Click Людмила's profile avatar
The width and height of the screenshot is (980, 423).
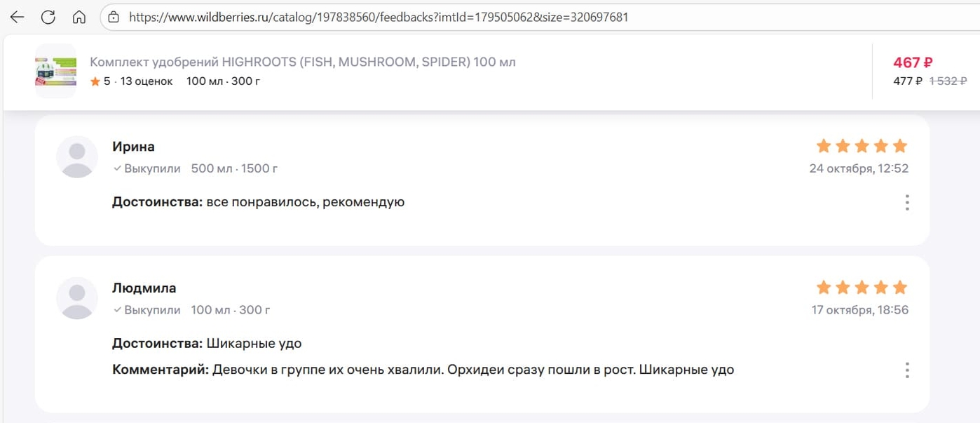(x=77, y=298)
